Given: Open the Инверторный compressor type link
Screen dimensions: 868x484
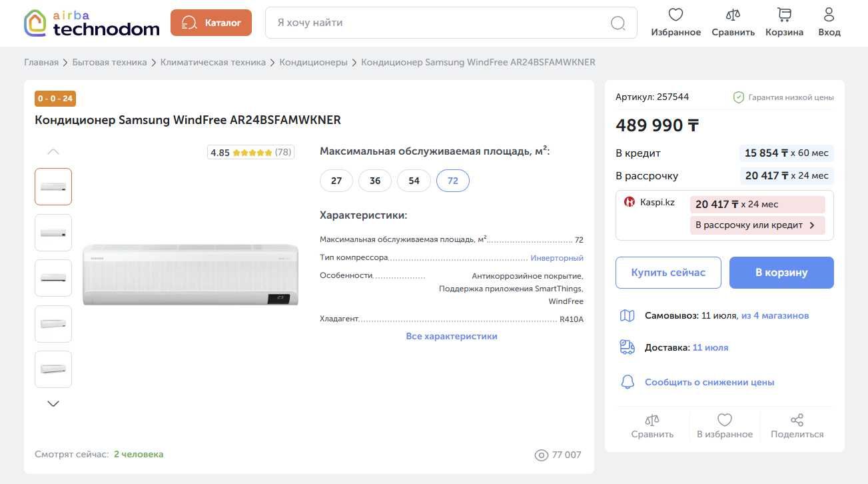Looking at the screenshot, I should (557, 258).
